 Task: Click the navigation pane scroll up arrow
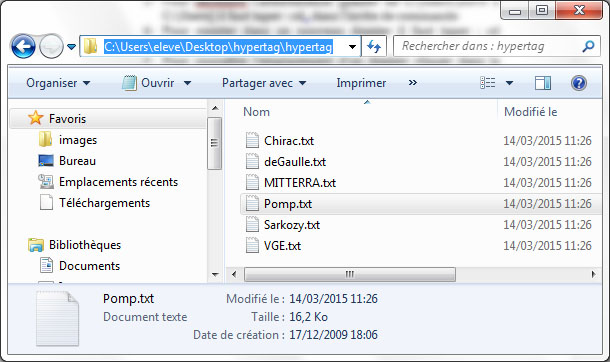pos(215,108)
